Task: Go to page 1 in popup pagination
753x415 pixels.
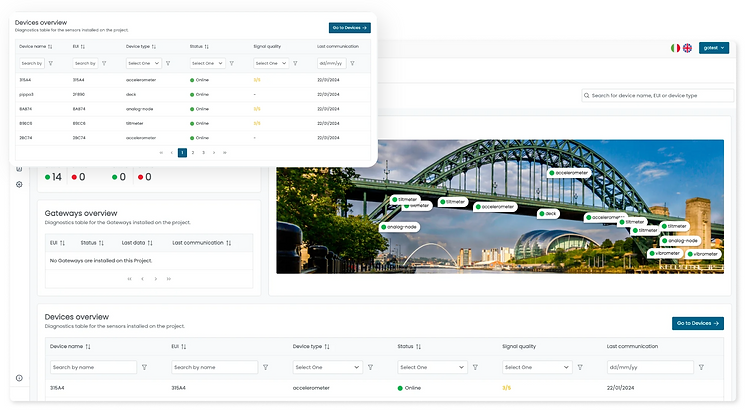Action: [182, 153]
